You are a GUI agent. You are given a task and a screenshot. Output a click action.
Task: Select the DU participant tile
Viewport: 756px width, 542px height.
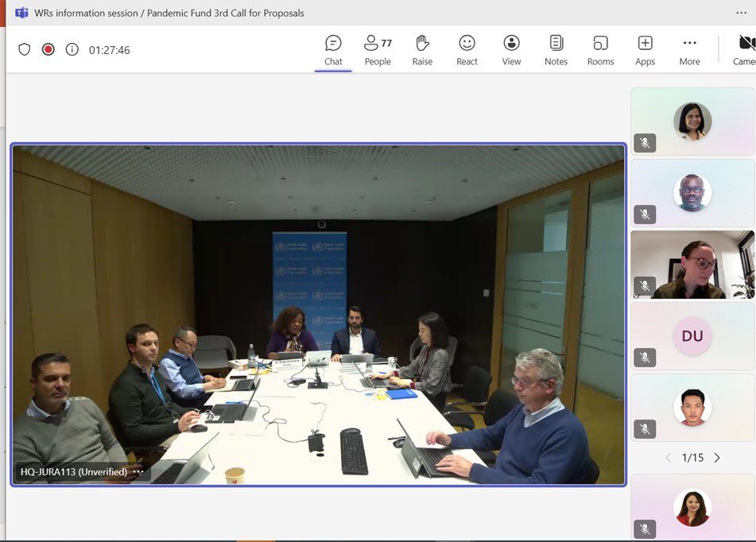point(692,336)
